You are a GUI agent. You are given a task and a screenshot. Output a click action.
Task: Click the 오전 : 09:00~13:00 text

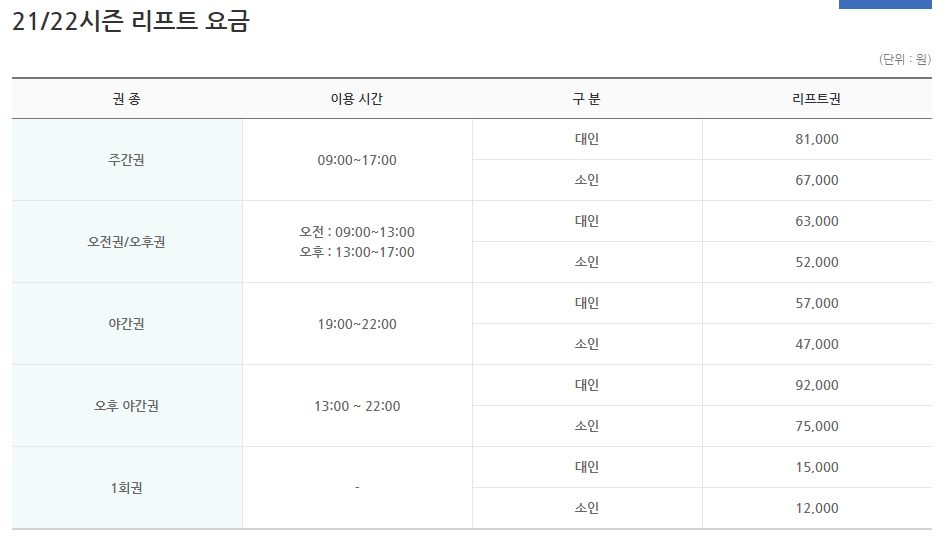pos(357,232)
